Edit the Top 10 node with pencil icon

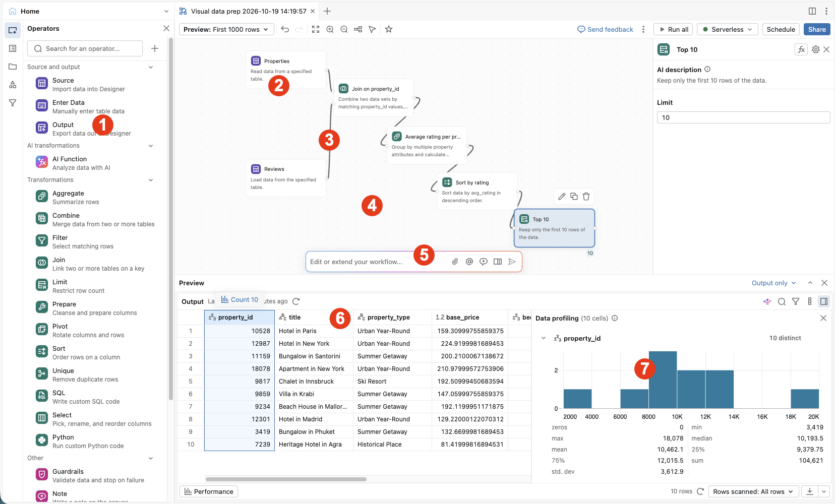(x=562, y=197)
